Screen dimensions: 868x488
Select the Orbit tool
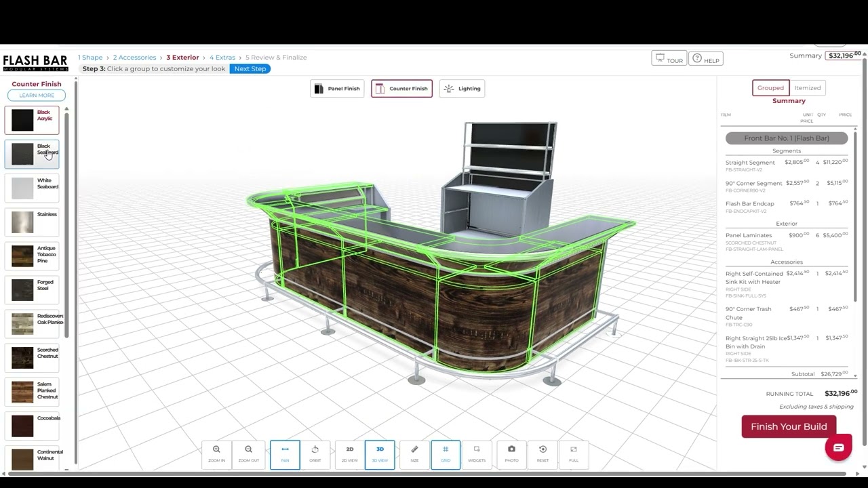[x=315, y=454]
